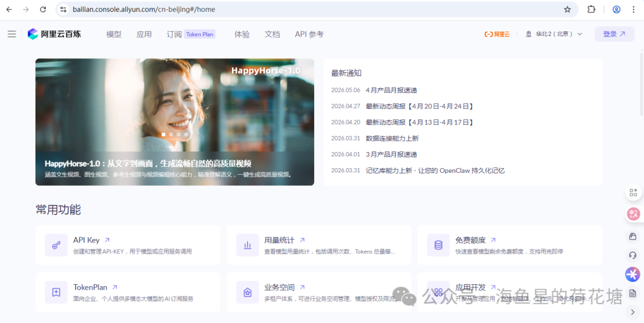Screen dimensions: 644x323
Task: Click the orange 阿里云 logo
Action: point(497,34)
